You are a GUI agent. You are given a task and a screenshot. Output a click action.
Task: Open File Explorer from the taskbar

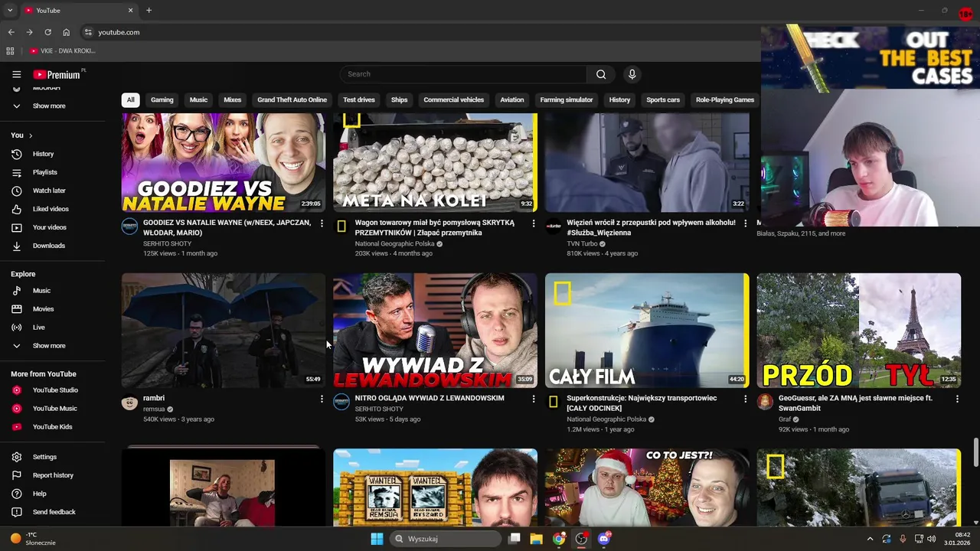[x=537, y=539]
